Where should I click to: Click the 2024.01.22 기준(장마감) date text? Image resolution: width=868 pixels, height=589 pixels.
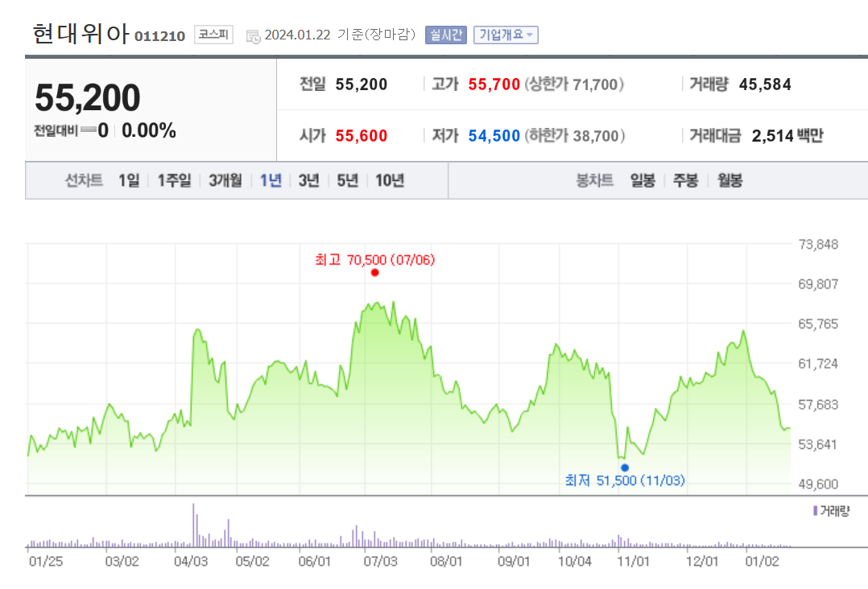point(340,35)
